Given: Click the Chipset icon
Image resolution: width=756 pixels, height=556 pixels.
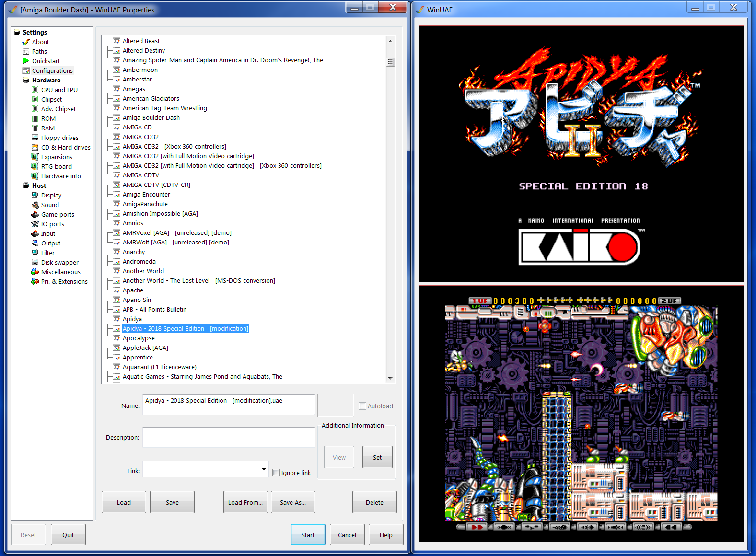Looking at the screenshot, I should click(x=35, y=99).
